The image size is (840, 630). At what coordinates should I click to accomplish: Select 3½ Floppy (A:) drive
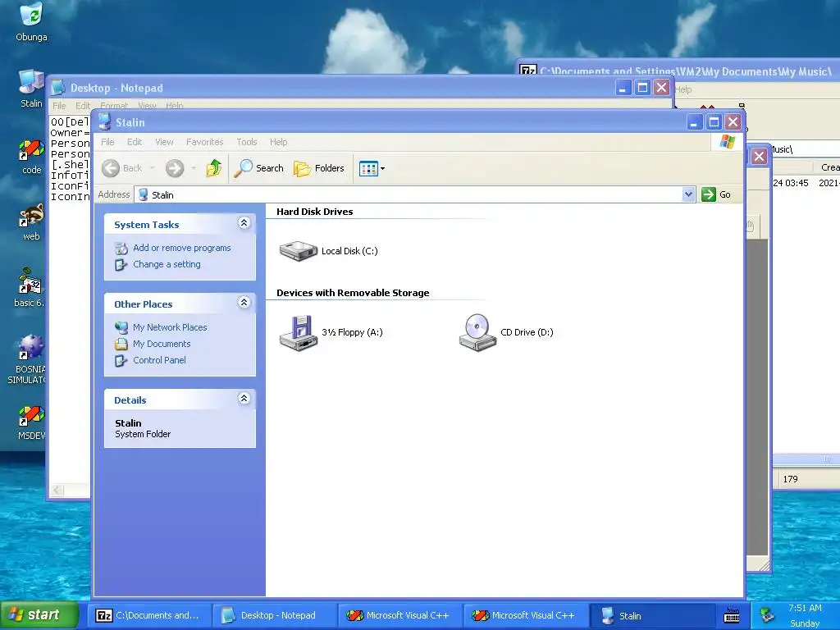[x=331, y=332]
